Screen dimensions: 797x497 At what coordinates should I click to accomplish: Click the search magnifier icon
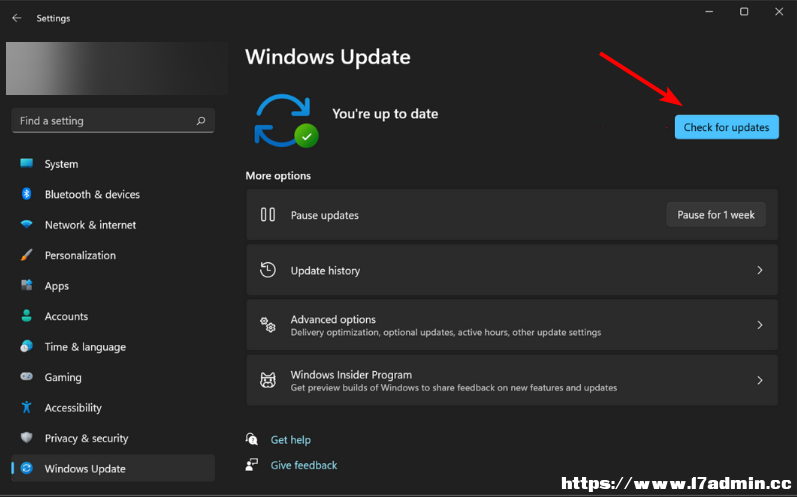tap(201, 121)
